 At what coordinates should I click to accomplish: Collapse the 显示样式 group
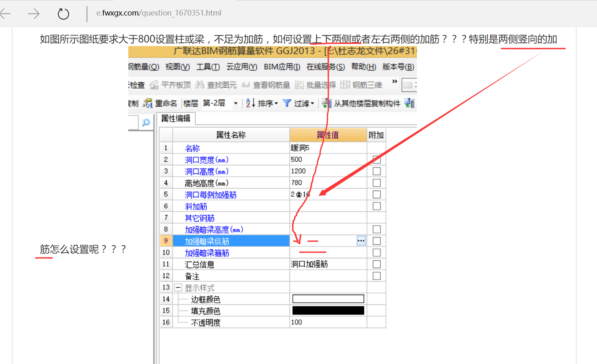click(x=178, y=288)
